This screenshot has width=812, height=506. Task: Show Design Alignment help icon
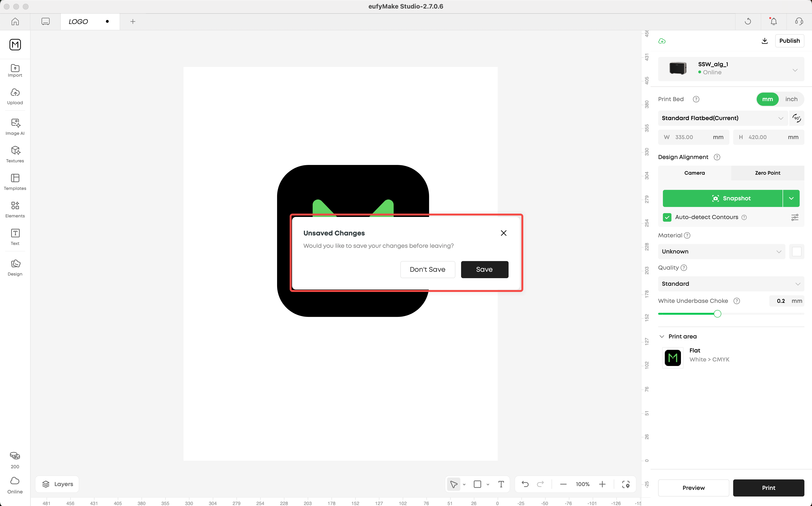[717, 157]
